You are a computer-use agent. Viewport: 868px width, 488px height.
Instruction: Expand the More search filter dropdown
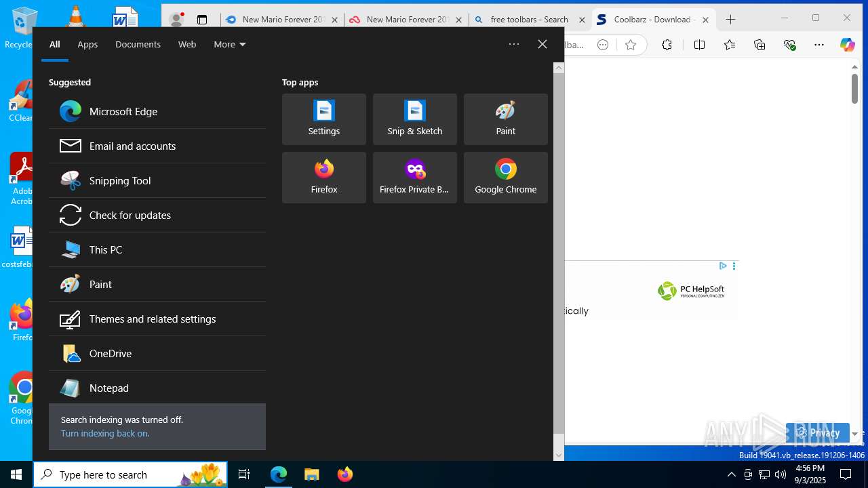(230, 44)
